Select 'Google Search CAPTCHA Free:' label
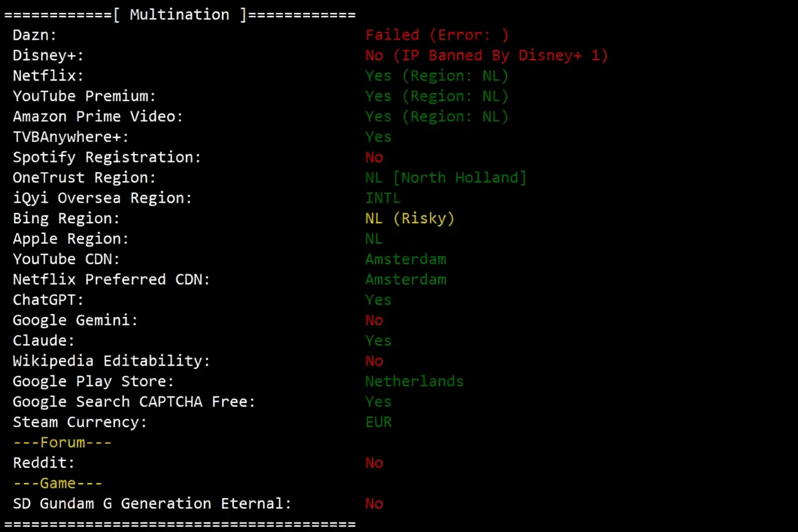This screenshot has width=798, height=532. pyautogui.click(x=134, y=403)
